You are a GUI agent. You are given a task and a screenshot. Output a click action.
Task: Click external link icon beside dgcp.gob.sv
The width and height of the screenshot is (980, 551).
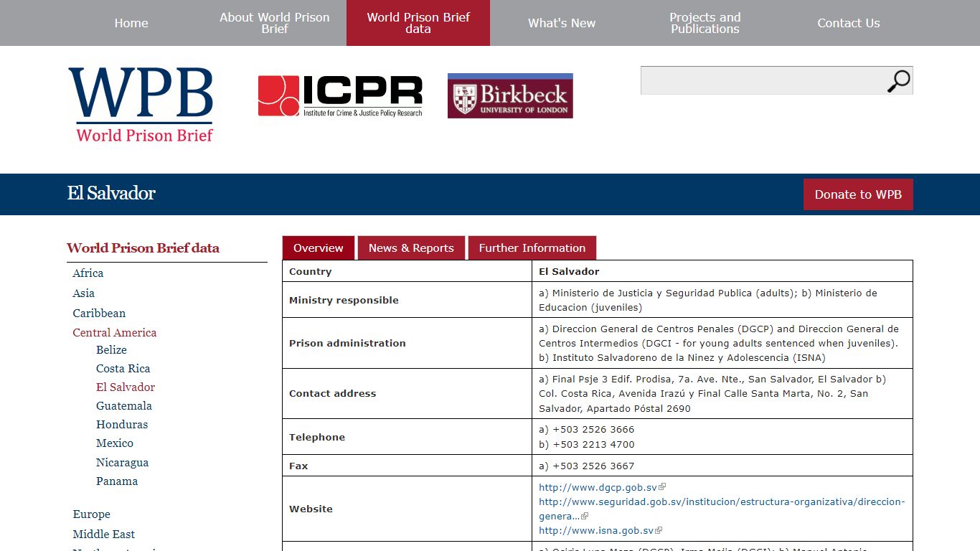coord(662,487)
